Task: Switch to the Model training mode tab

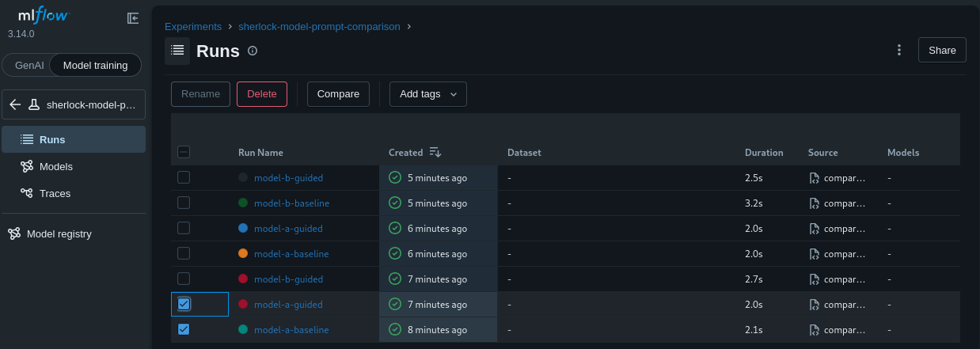Action: 95,65
